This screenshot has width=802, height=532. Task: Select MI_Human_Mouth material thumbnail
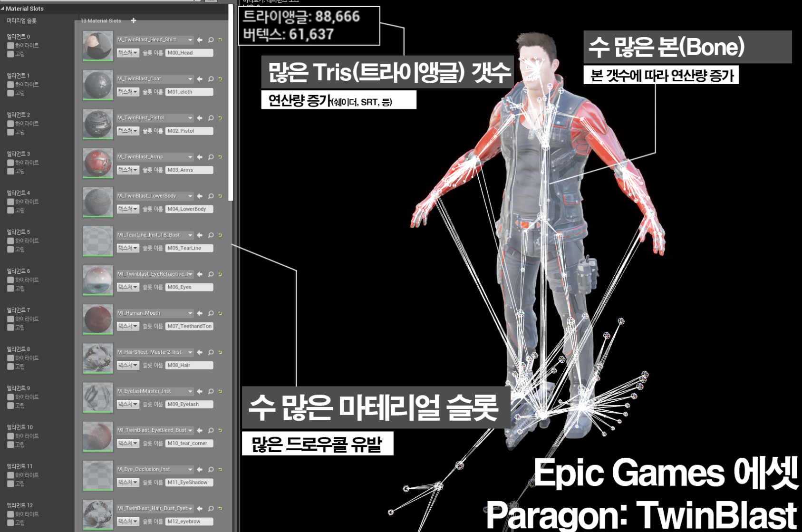coord(98,319)
